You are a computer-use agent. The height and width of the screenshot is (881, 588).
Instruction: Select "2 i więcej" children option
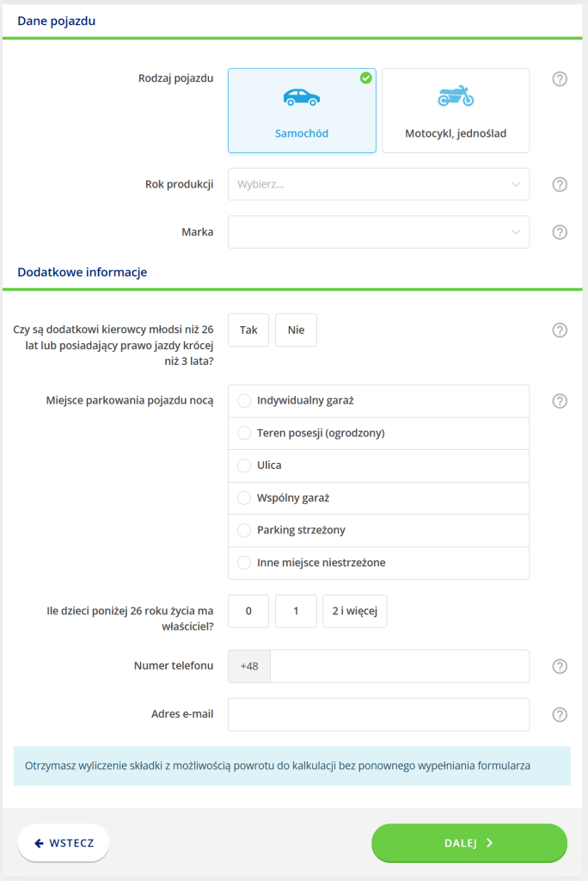pyautogui.click(x=355, y=612)
